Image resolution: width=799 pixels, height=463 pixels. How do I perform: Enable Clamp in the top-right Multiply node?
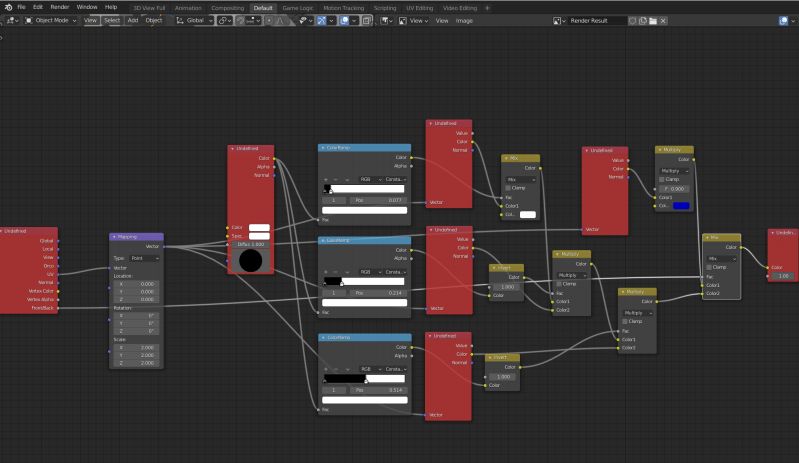click(x=662, y=179)
